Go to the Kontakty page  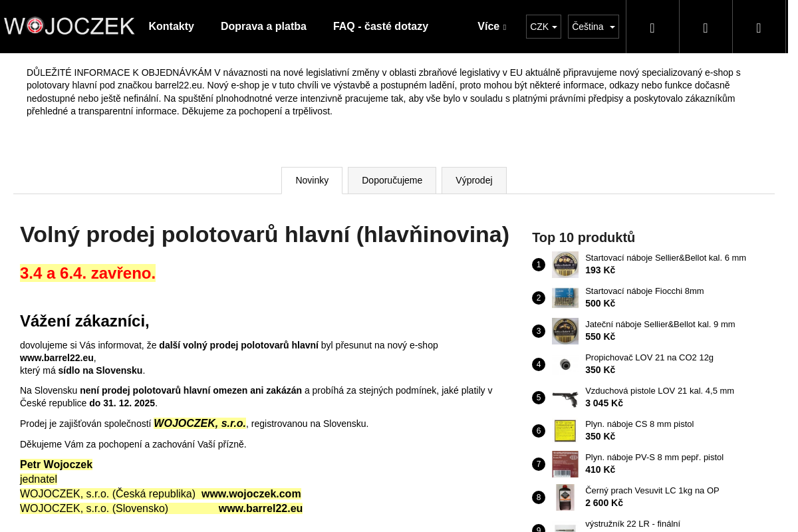[171, 27]
